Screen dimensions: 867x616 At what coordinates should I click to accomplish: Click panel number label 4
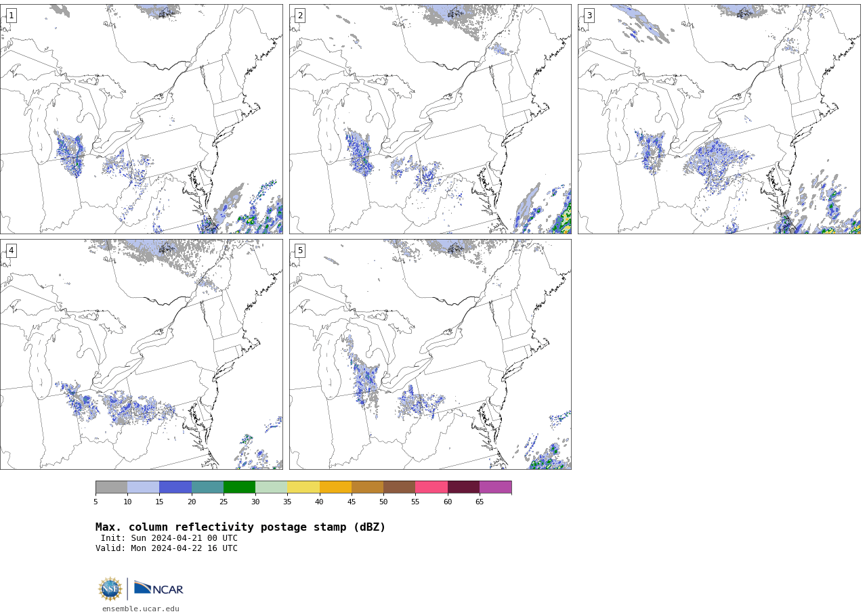point(11,250)
